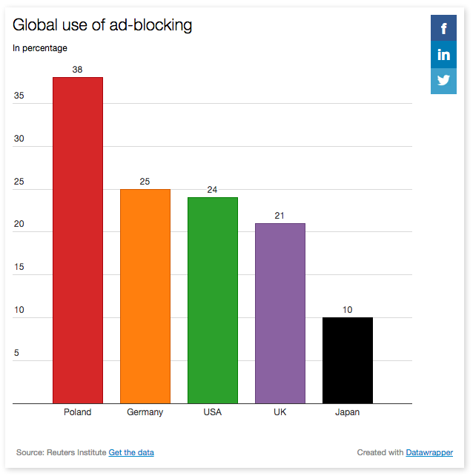Click the green USA bar
Image resolution: width=473 pixels, height=476 pixels.
pyautogui.click(x=213, y=300)
